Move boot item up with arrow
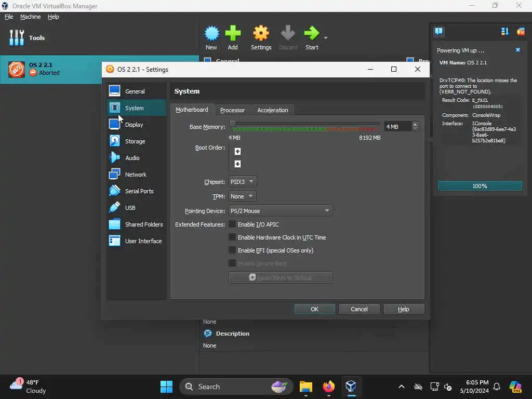This screenshot has height=399, width=532. [237, 151]
